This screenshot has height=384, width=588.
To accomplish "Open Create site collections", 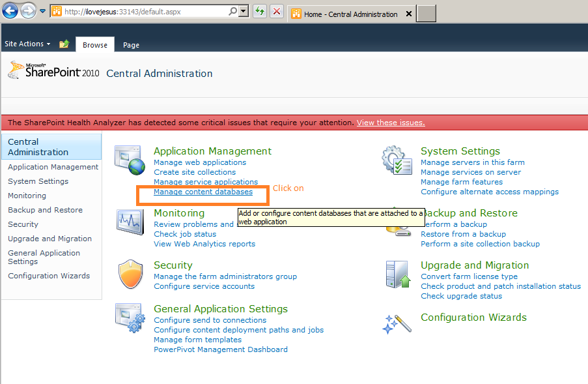I will pos(195,172).
